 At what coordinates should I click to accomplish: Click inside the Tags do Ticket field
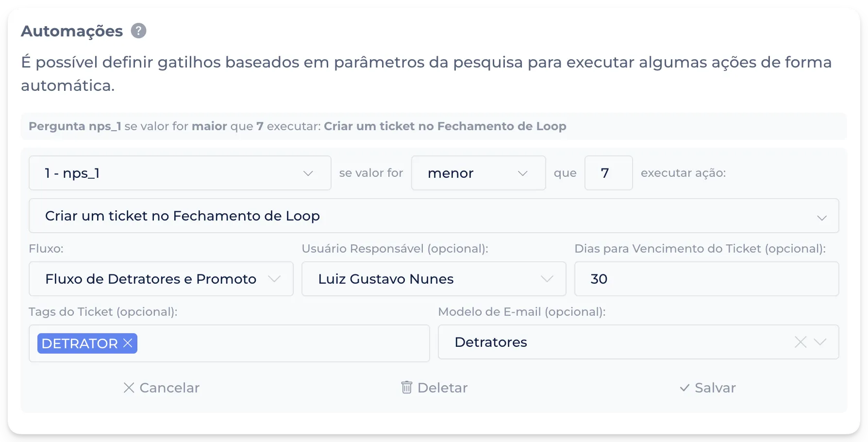tap(282, 343)
